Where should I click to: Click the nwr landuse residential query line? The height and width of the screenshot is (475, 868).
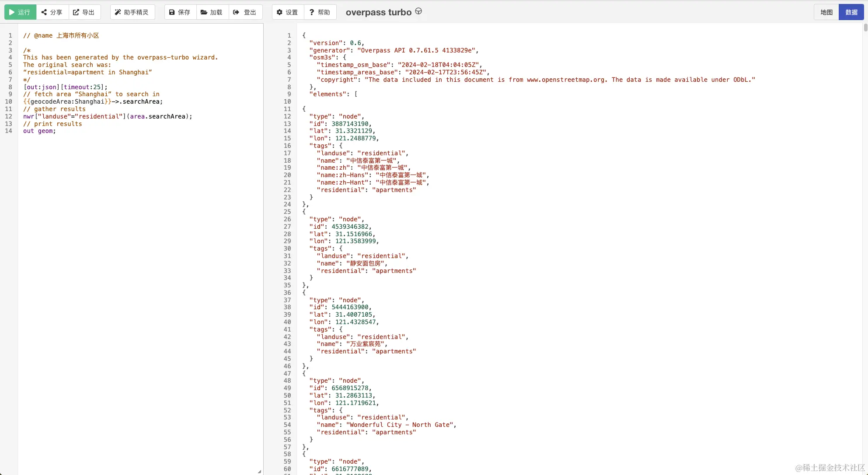click(x=108, y=116)
